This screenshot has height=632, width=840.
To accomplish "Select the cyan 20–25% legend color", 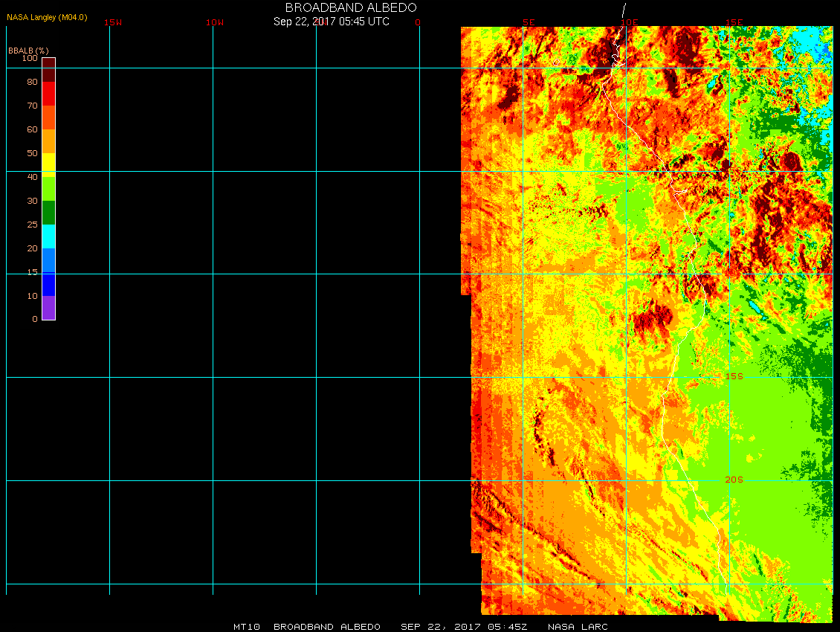I will pyautogui.click(x=48, y=236).
